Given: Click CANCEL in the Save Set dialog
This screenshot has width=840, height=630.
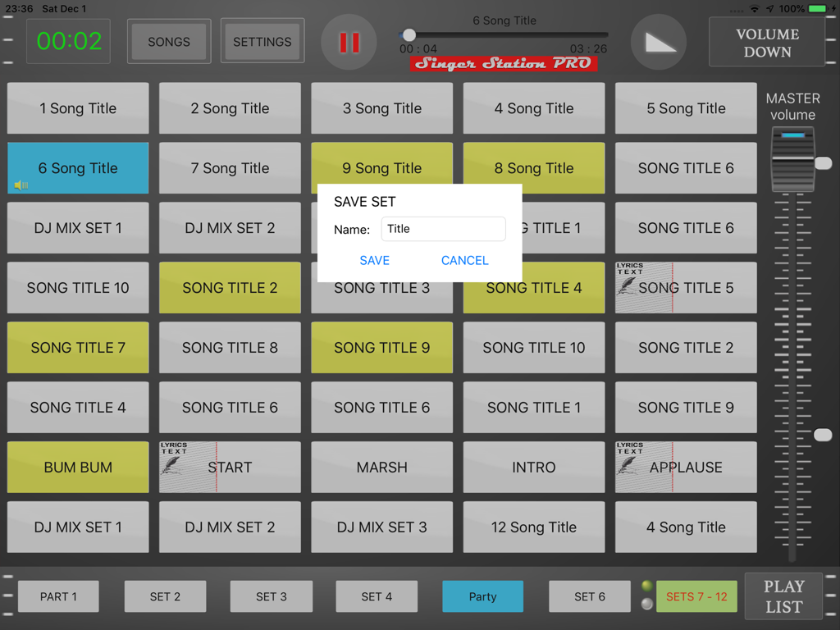Looking at the screenshot, I should [464, 260].
